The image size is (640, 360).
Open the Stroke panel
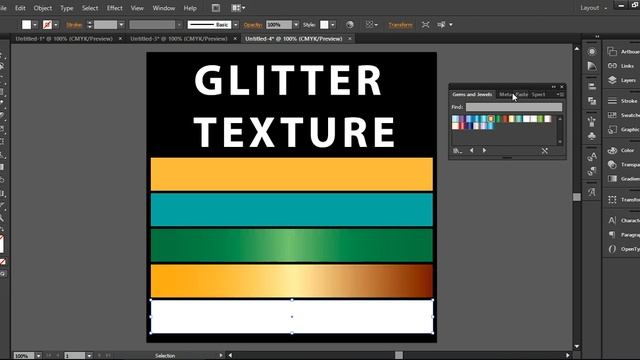click(x=622, y=101)
